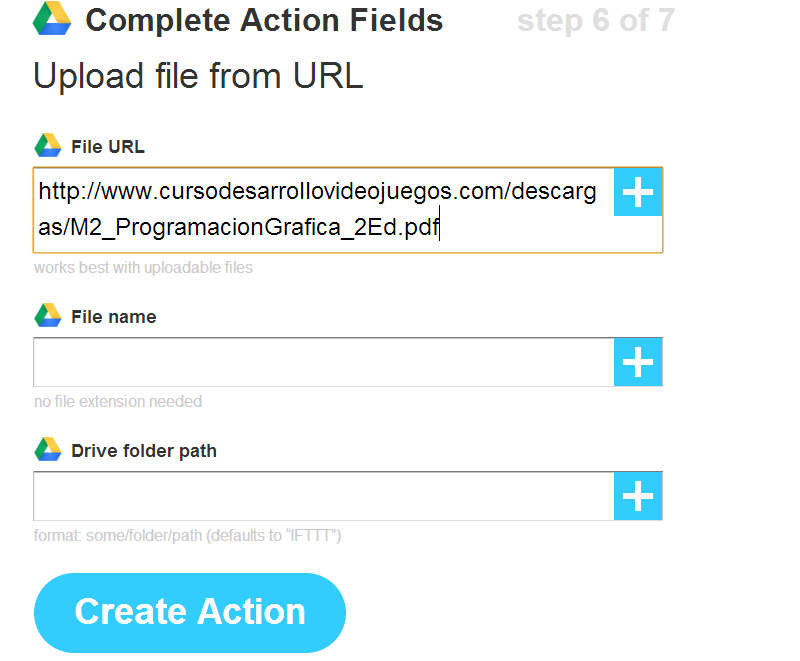Click the Drive folder path label text
The height and width of the screenshot is (661, 800).
point(144,451)
